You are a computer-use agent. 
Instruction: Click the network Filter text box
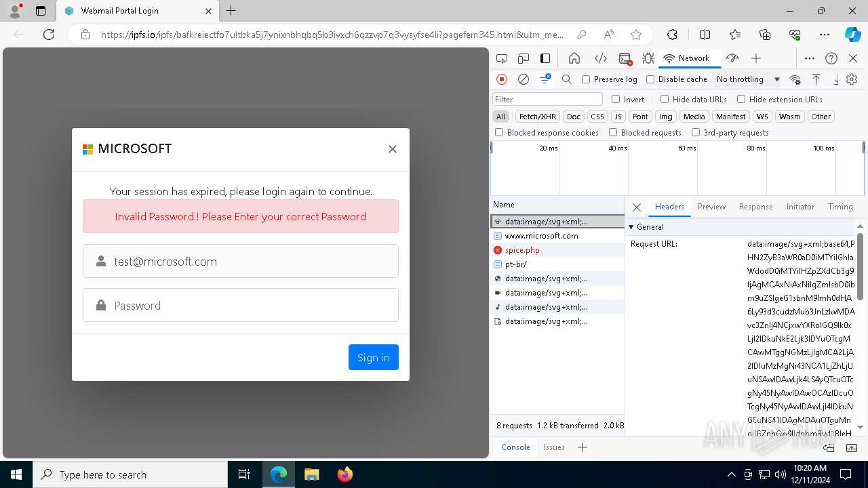click(547, 99)
